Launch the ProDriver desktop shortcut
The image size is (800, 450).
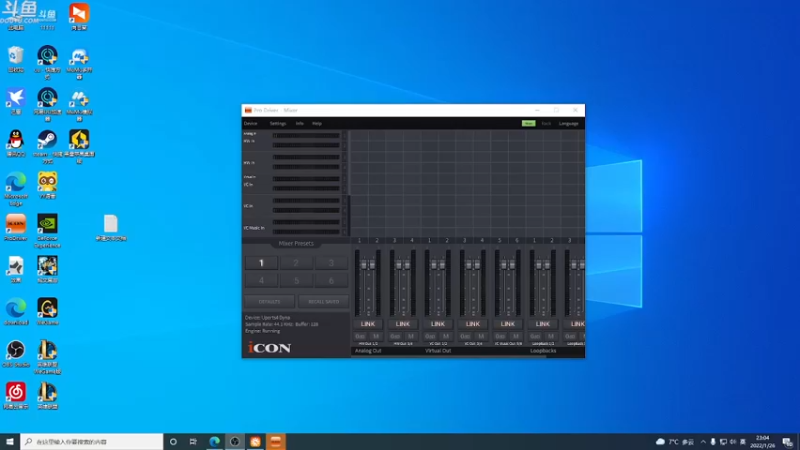16,227
